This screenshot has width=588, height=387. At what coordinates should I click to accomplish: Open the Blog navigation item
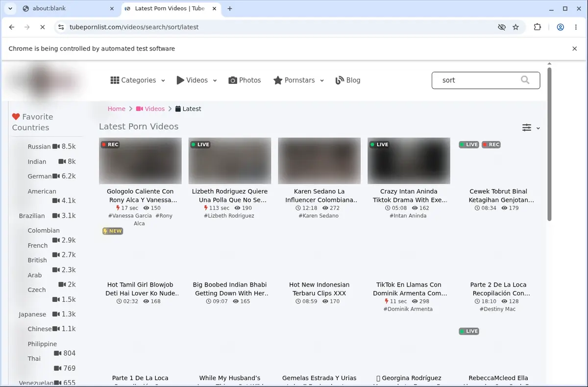[348, 80]
